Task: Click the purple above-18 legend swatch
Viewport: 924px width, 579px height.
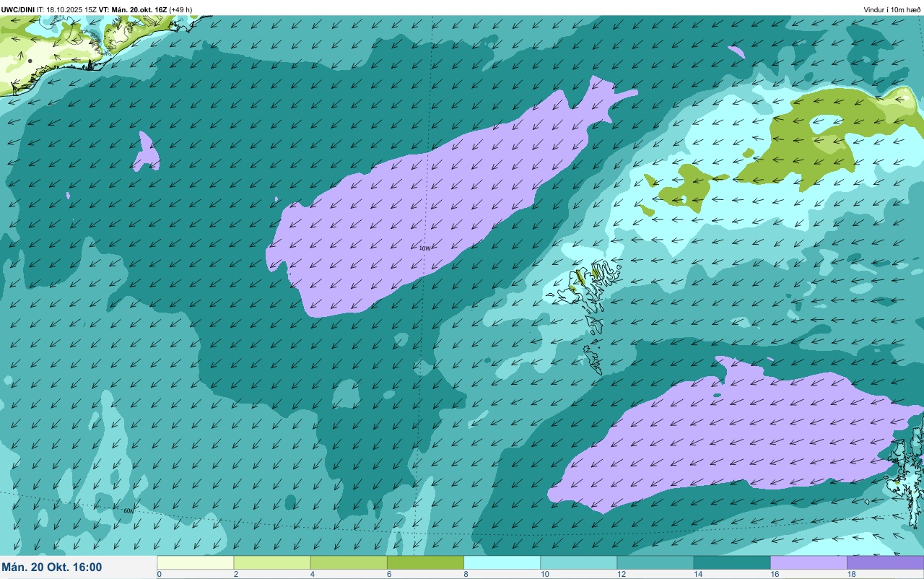Action: (x=885, y=562)
